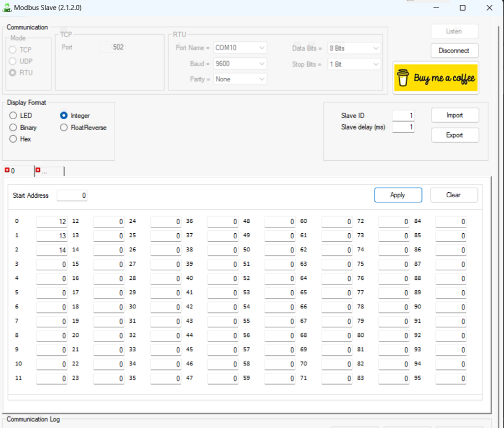
Task: Open the Buy me a coffee banner
Action: (x=435, y=78)
